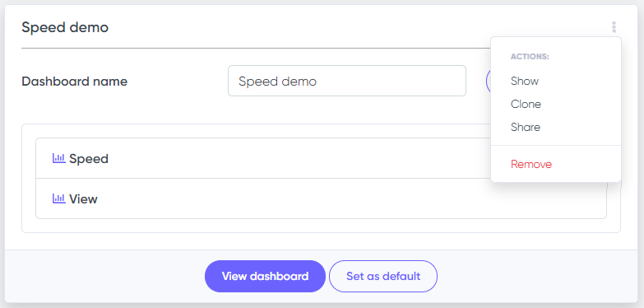Click the partially hidden button beside name field
The height and width of the screenshot is (308, 644).
coord(488,81)
